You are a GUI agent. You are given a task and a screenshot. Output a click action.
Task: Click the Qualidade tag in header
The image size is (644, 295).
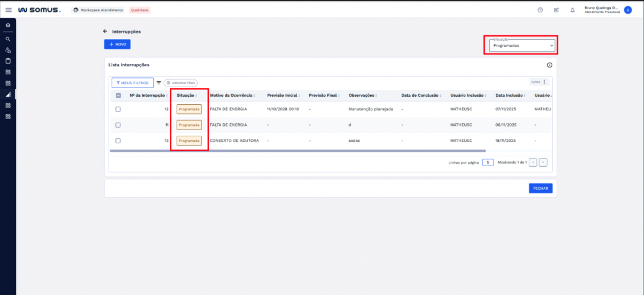(140, 10)
